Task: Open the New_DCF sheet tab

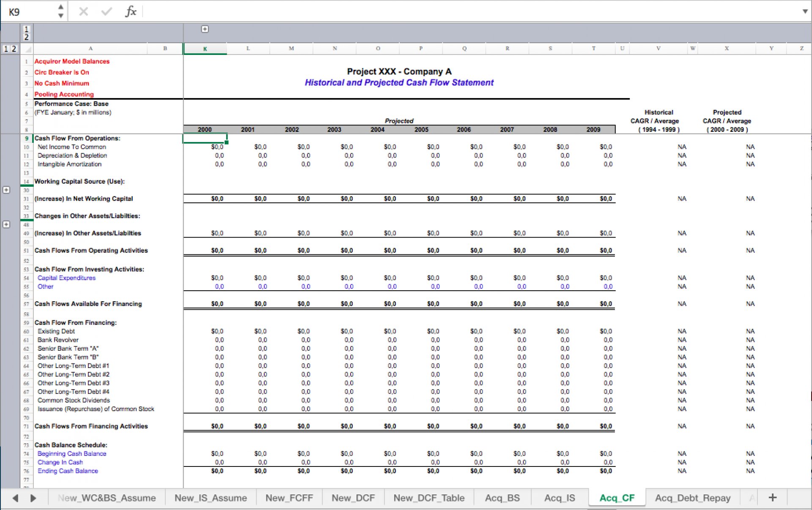Action: click(x=353, y=498)
